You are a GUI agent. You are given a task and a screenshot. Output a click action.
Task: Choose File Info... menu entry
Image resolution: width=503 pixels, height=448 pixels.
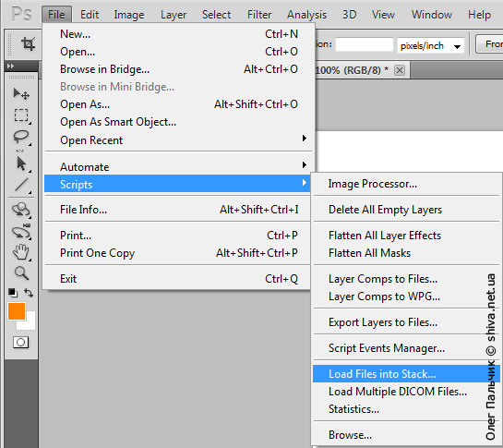click(x=178, y=210)
